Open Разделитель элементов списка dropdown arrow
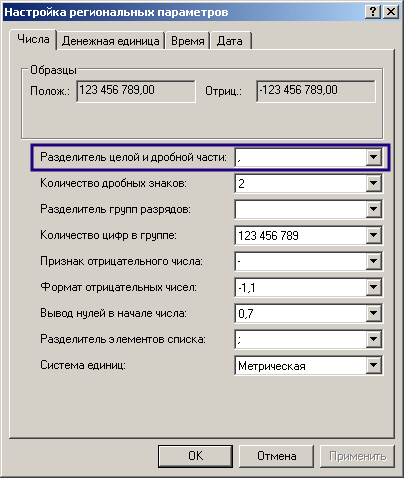Image resolution: width=404 pixels, height=478 pixels. click(373, 339)
